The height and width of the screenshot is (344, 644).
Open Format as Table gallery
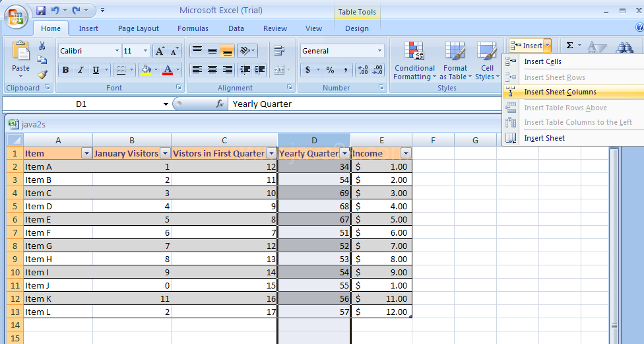coord(455,61)
